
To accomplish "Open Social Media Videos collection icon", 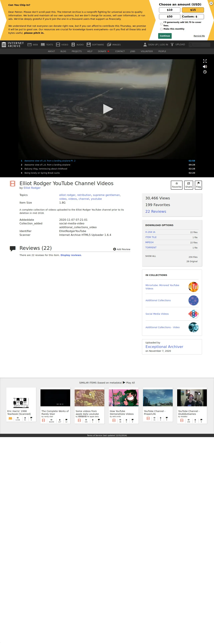I will pos(193,314).
